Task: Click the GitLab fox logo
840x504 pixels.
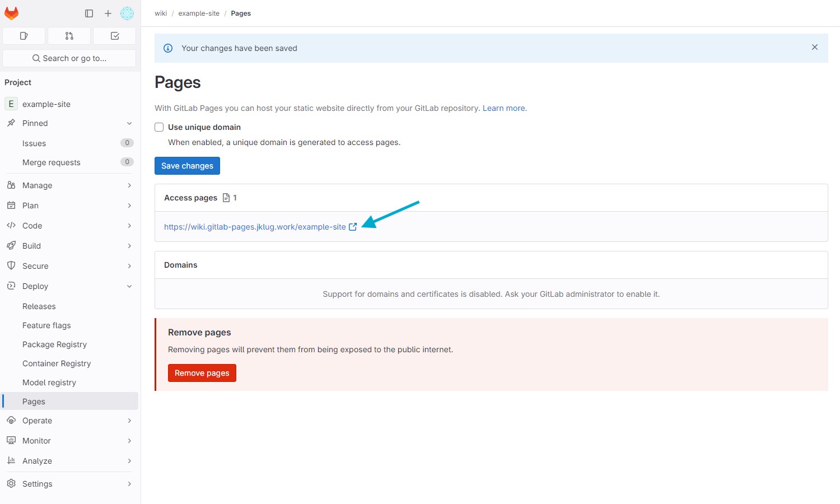Action: pos(12,13)
